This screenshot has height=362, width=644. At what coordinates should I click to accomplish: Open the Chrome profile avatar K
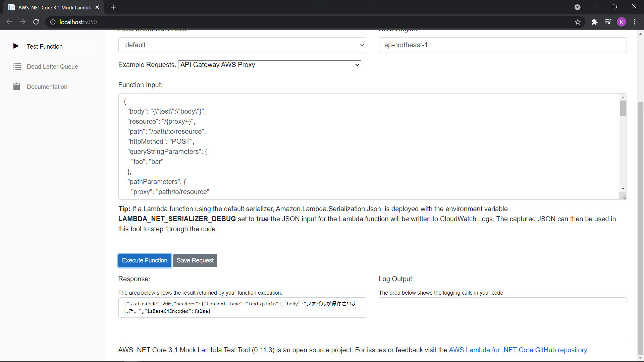pyautogui.click(x=622, y=22)
